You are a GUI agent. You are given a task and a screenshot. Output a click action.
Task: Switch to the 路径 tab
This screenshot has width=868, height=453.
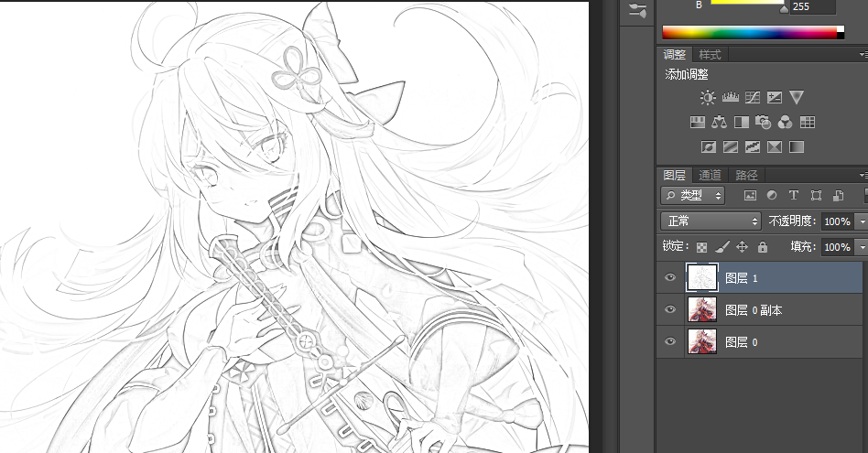tap(746, 176)
